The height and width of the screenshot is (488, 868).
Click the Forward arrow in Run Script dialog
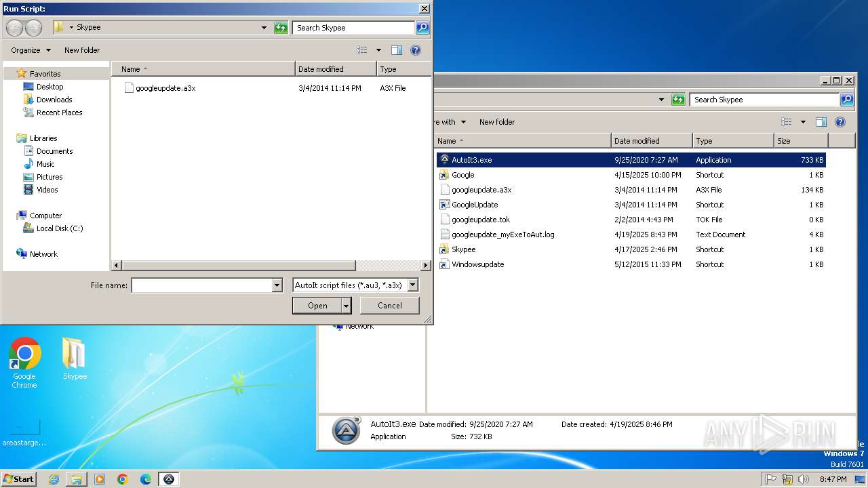(x=33, y=28)
